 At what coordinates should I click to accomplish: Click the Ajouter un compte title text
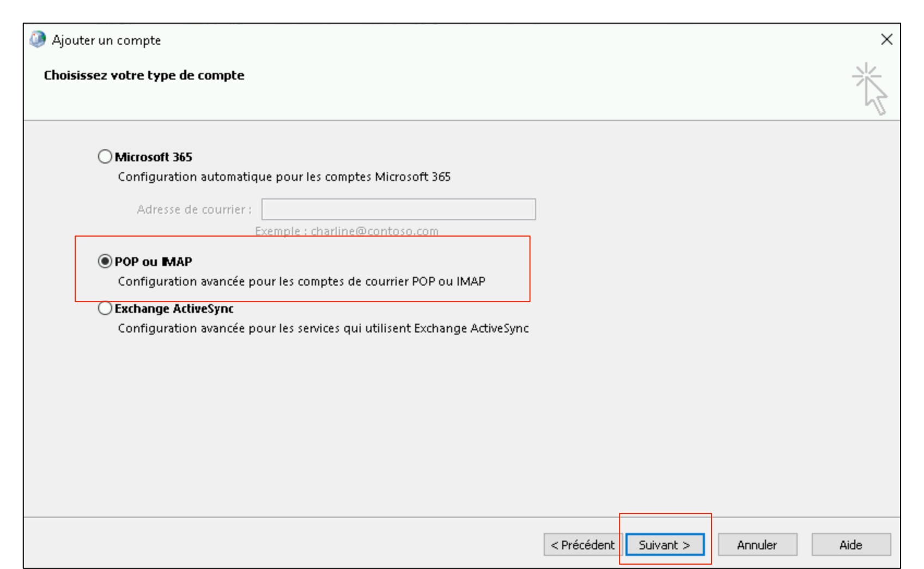pos(106,40)
